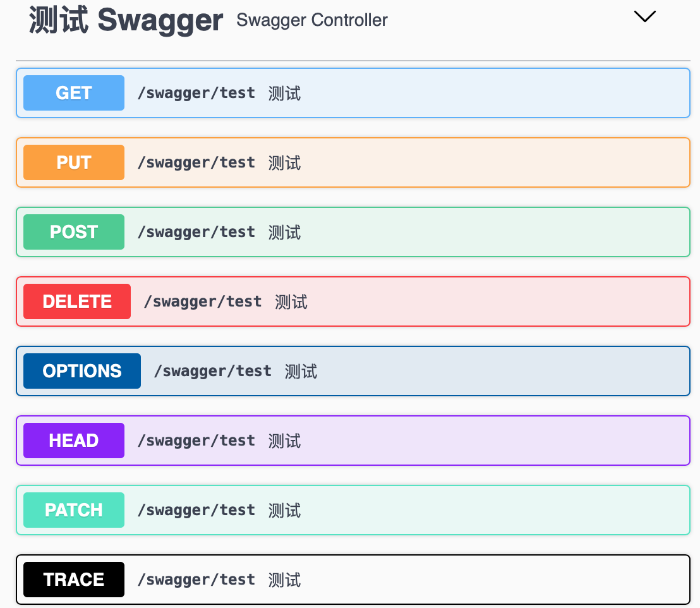Click the blue GET method badge
The height and width of the screenshot is (608, 700).
(x=74, y=93)
